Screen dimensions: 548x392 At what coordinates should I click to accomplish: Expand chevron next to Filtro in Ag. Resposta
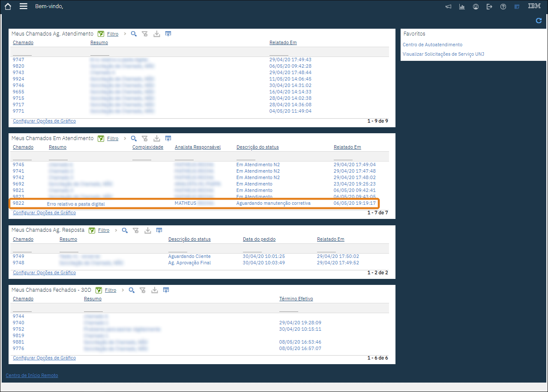coord(116,230)
